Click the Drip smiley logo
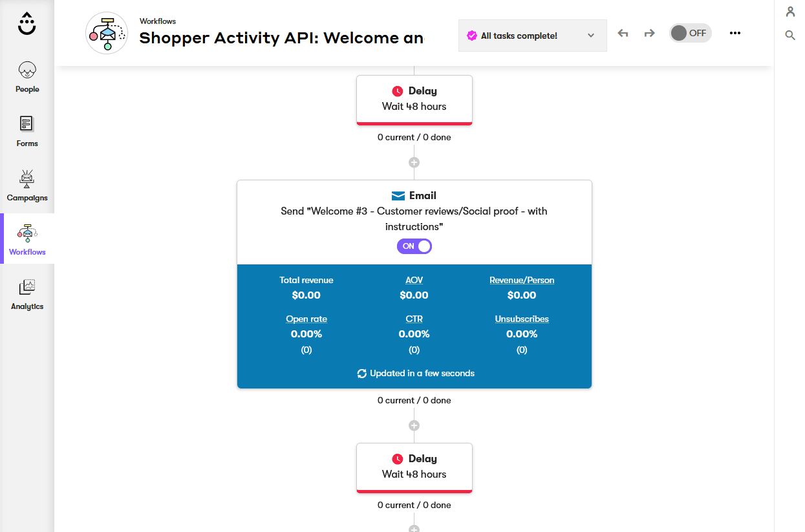The image size is (805, 532). (27, 23)
